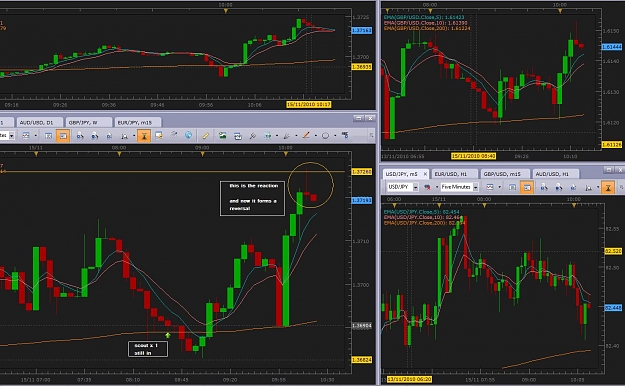625x386 pixels.
Task: Toggle highlighted orange window button in left toolbar
Action: point(63,136)
